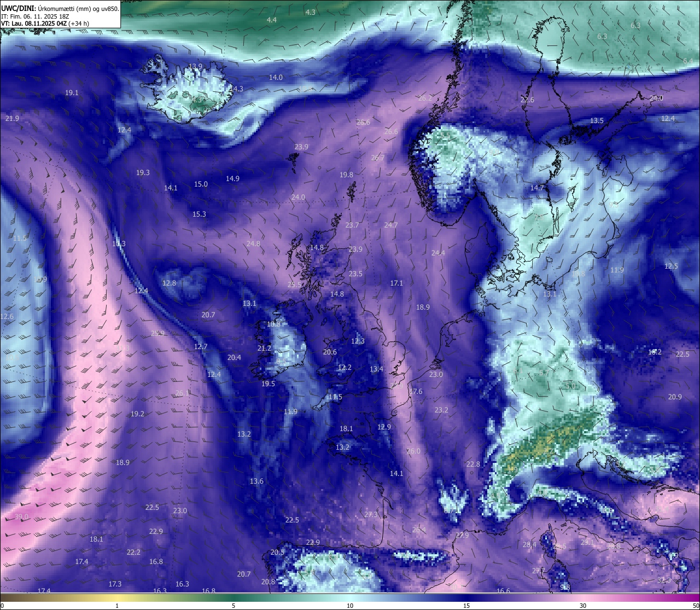Viewport: 700px width, 610px height.
Task: Click the 20.8 value near the bottom
Action: (x=268, y=582)
